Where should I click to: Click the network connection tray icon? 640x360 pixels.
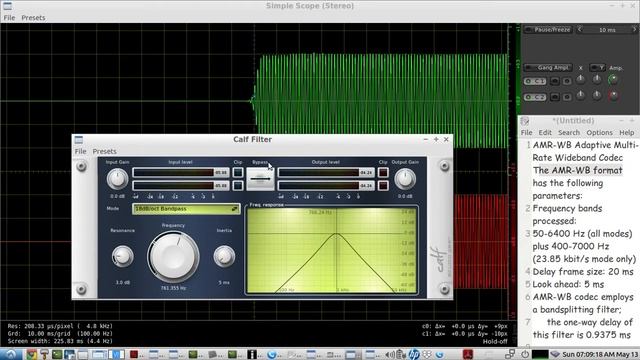click(x=510, y=354)
